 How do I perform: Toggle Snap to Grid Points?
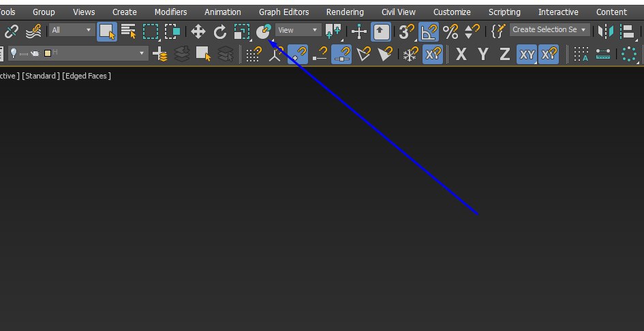254,55
